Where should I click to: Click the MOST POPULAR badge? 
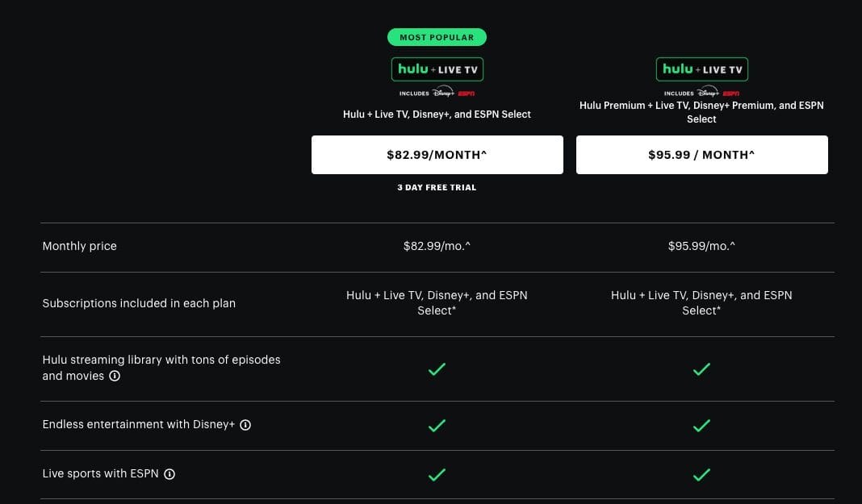click(x=437, y=36)
